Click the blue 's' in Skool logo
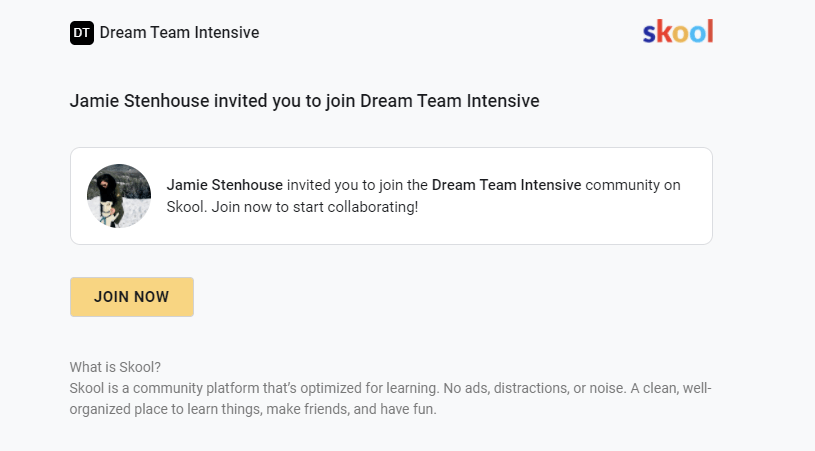This screenshot has width=815, height=451. [649, 34]
